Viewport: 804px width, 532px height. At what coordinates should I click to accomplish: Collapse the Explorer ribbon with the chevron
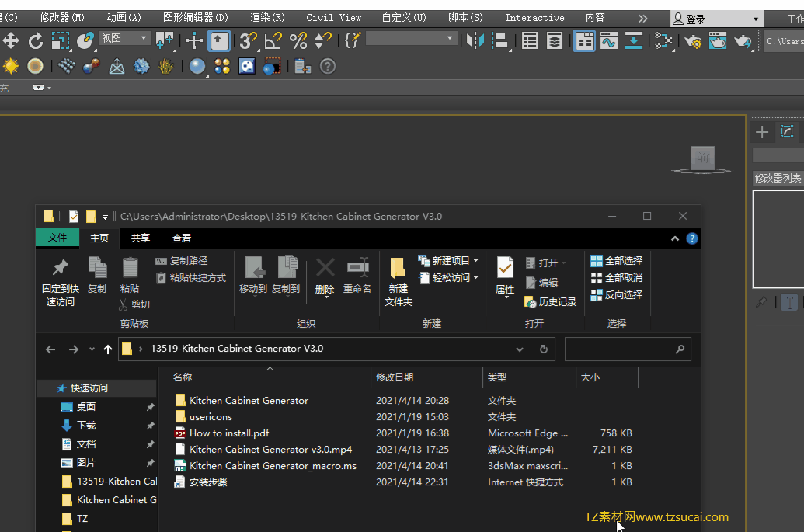coord(675,238)
